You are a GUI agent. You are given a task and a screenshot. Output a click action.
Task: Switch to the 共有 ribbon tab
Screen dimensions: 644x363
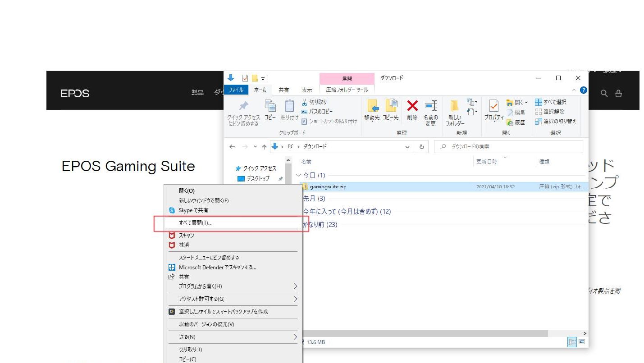click(284, 90)
